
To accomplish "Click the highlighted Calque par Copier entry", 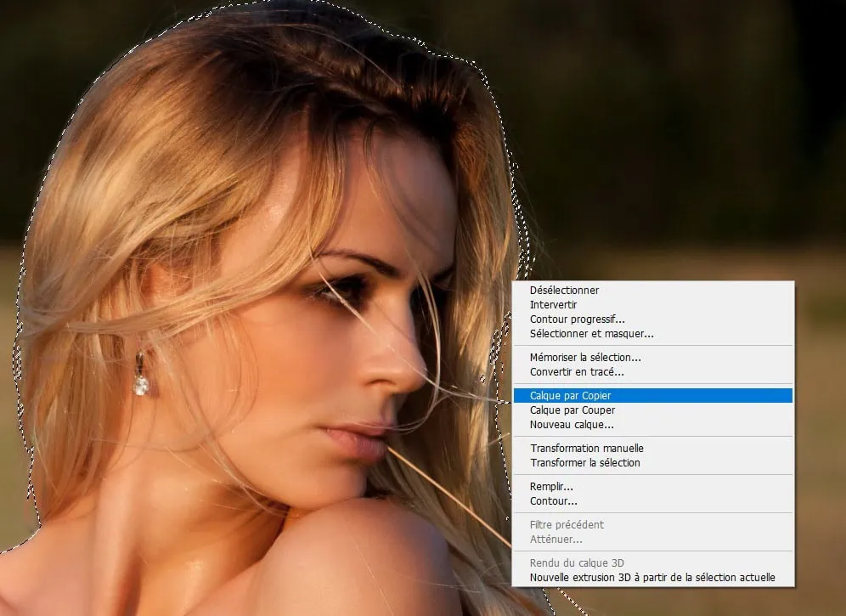I will 570,396.
